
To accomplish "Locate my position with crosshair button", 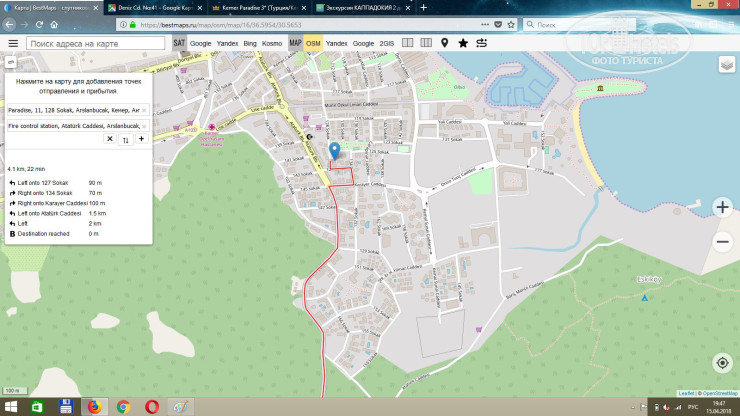I will coord(722,362).
